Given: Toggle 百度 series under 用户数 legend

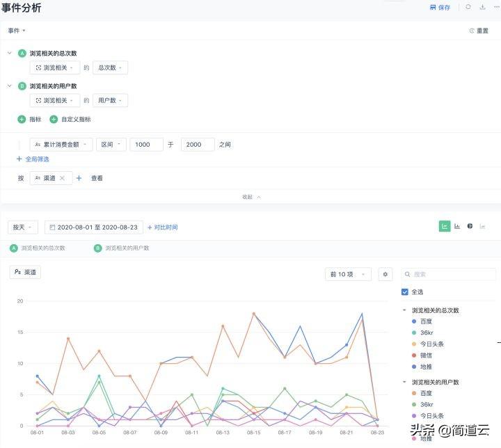Looking at the screenshot, I should pyautogui.click(x=422, y=393).
